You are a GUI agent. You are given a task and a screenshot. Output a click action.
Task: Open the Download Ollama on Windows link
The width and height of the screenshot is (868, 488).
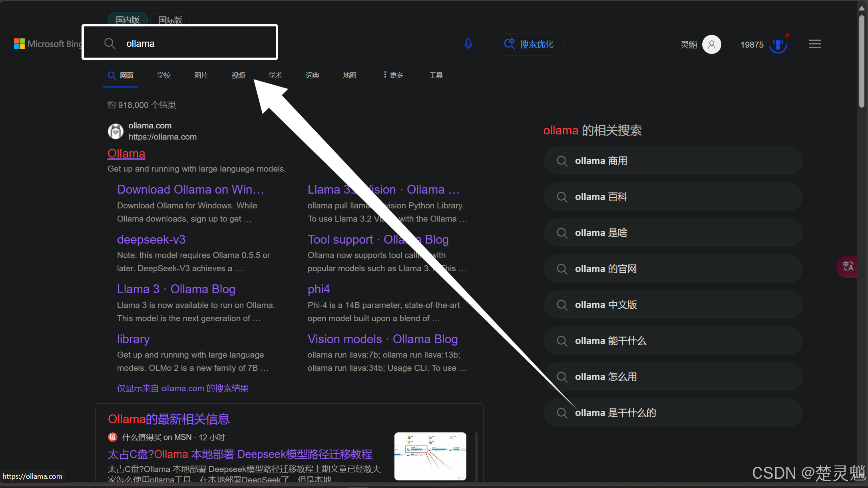tap(190, 190)
